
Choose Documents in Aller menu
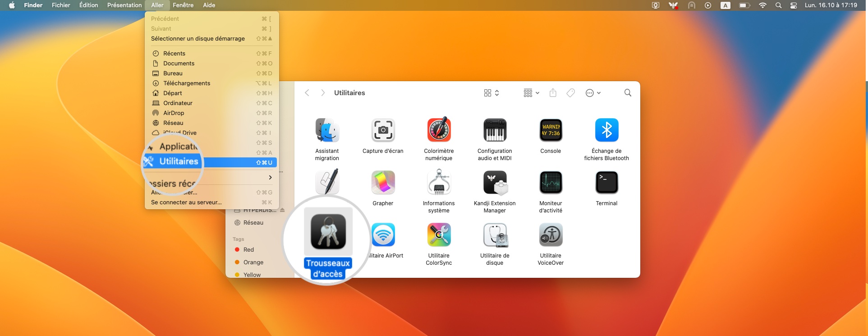click(x=212, y=63)
